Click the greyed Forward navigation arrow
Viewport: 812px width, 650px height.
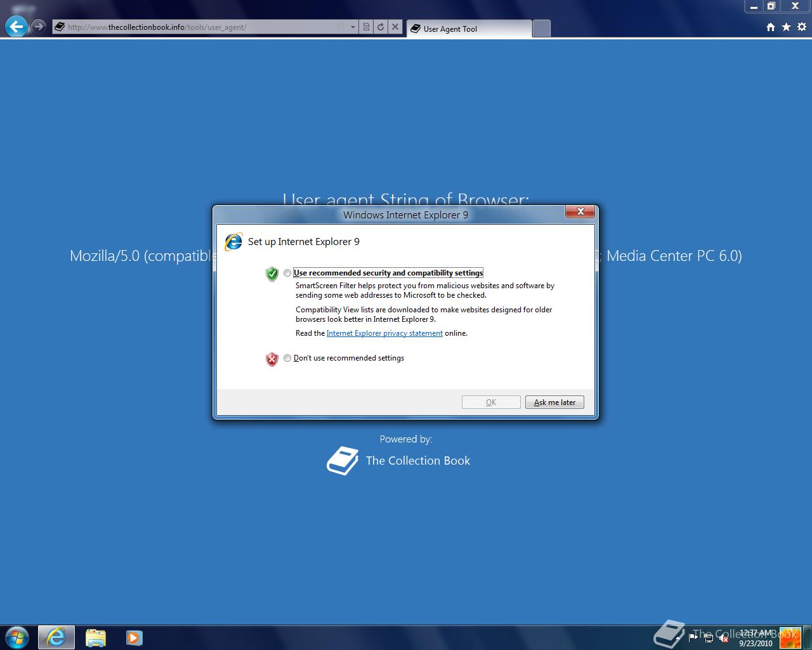pyautogui.click(x=39, y=27)
